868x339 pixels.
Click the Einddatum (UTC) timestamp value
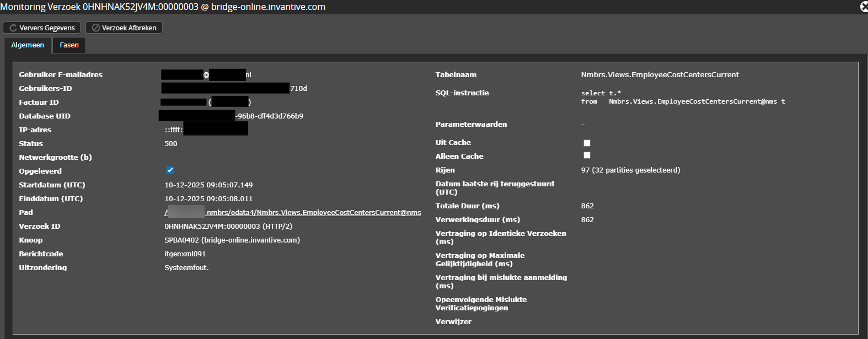click(208, 199)
